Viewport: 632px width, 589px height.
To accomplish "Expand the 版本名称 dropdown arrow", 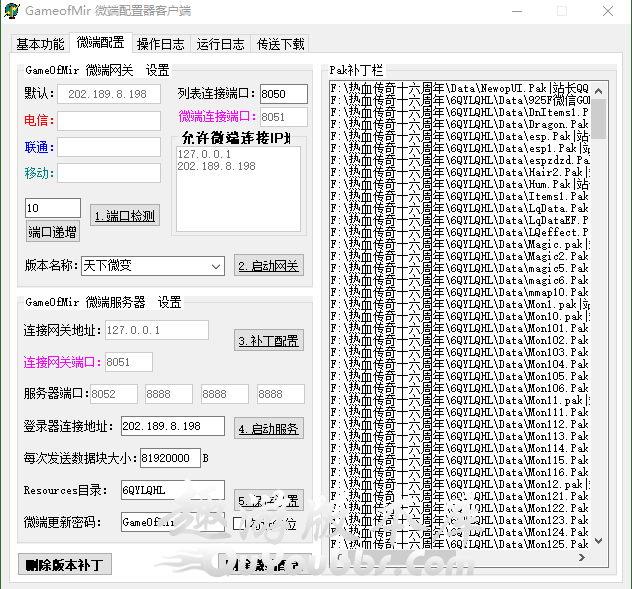I will tap(216, 266).
